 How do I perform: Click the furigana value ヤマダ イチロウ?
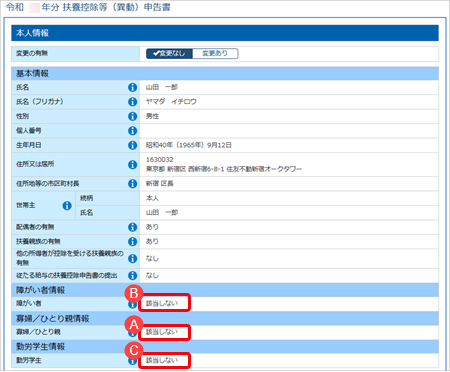171,102
